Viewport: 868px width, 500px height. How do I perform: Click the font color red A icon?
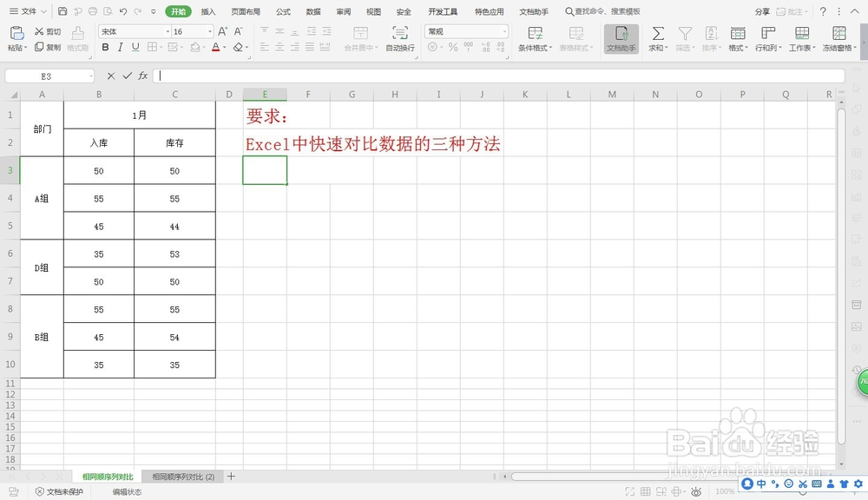[216, 48]
